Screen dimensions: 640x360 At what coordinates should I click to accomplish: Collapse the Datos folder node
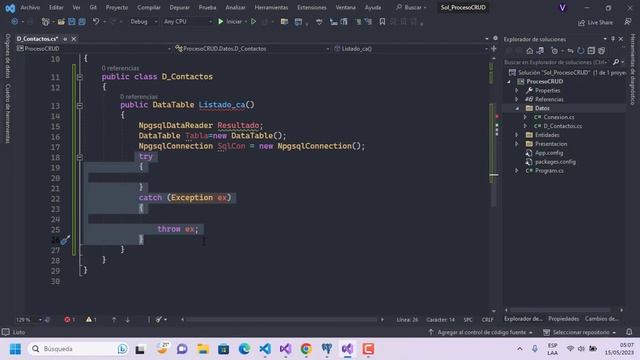517,108
